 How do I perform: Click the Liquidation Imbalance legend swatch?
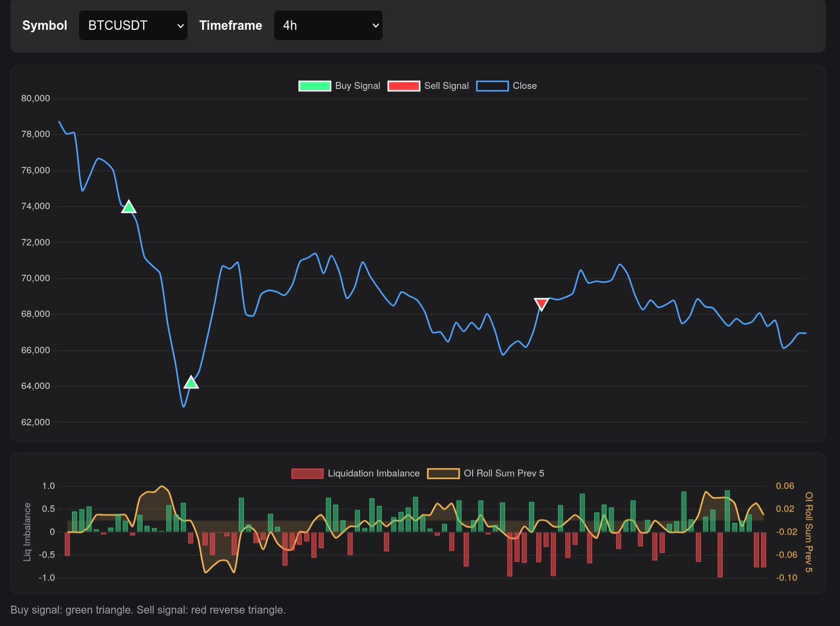[x=307, y=473]
